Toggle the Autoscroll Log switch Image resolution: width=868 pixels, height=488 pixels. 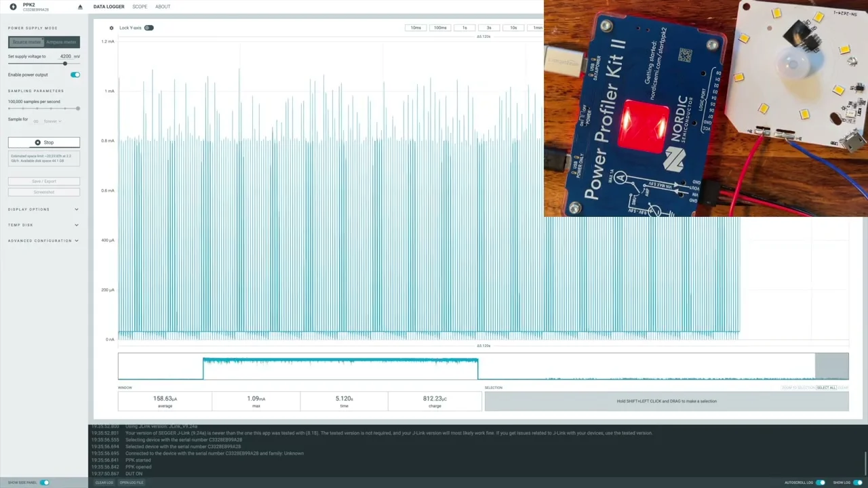click(x=821, y=483)
